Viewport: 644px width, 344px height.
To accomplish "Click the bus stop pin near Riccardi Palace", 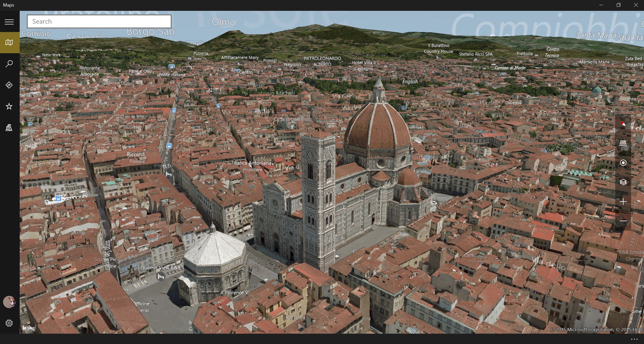I will pyautogui.click(x=169, y=146).
